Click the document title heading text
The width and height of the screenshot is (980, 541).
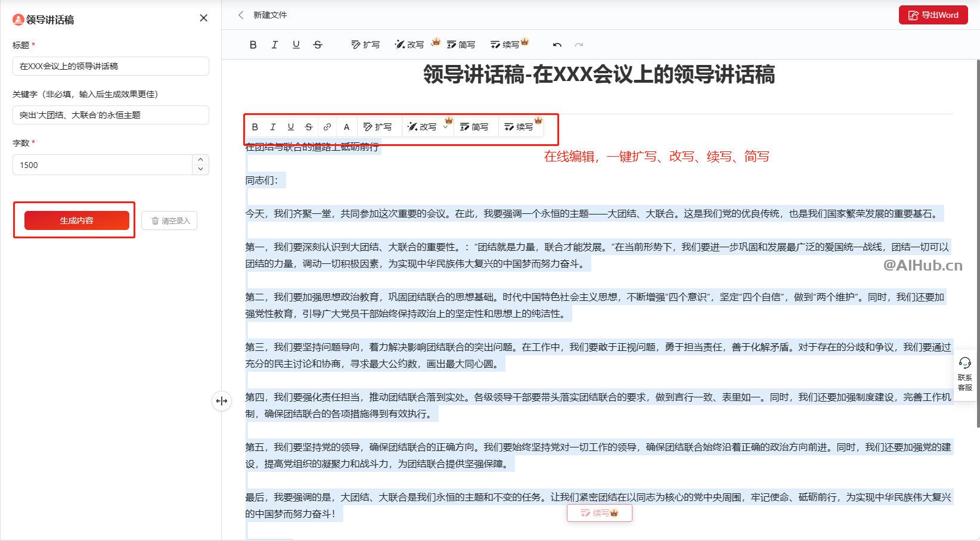(x=599, y=75)
